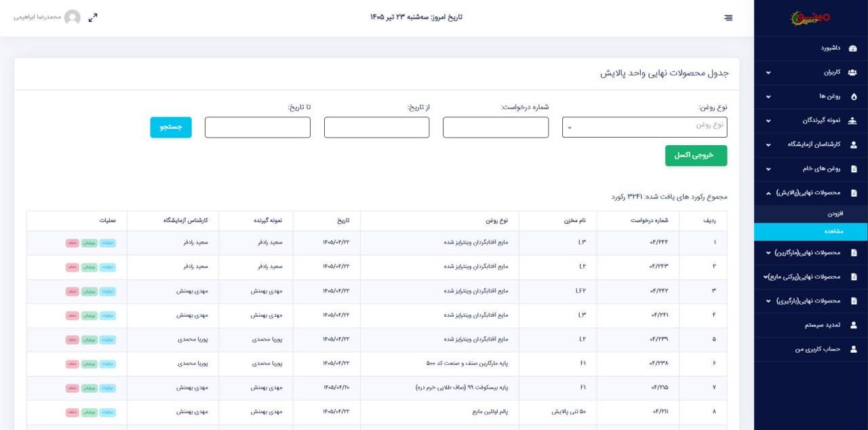Click the تا تاریخ date field
The width and height of the screenshot is (868, 430).
(258, 127)
